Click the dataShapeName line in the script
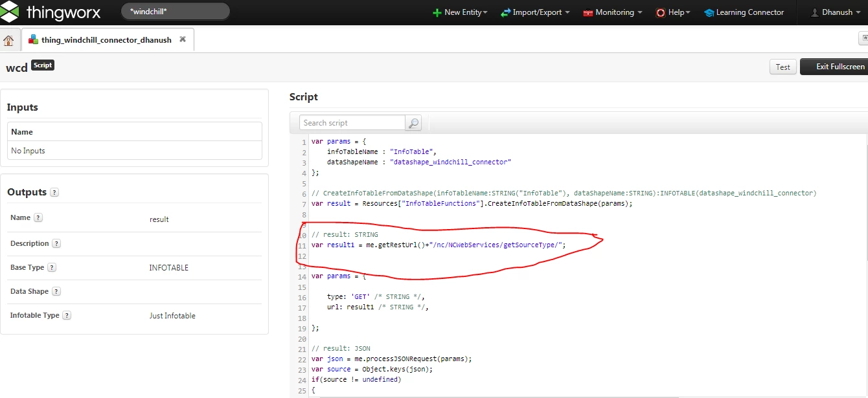The width and height of the screenshot is (868, 398). pyautogui.click(x=419, y=162)
